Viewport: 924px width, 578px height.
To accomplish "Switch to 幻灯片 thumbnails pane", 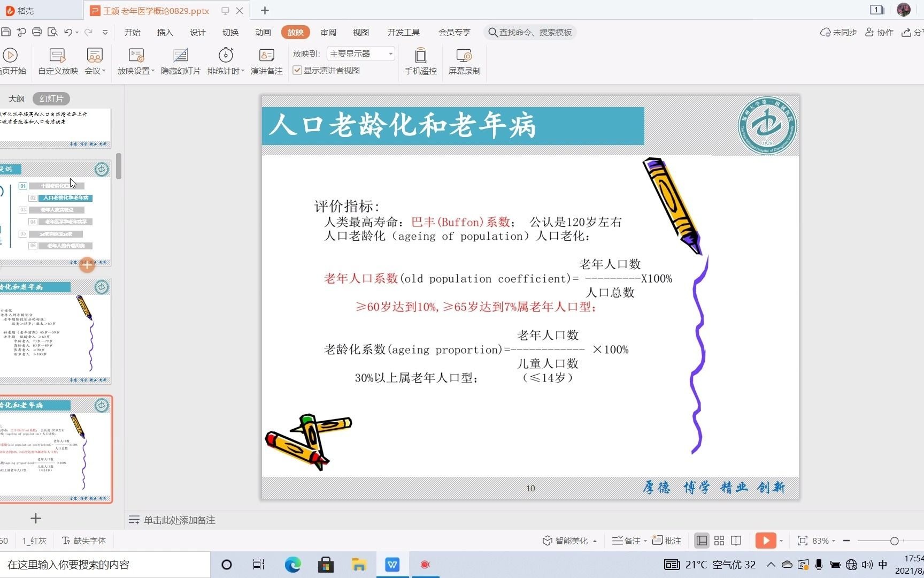I will point(51,98).
